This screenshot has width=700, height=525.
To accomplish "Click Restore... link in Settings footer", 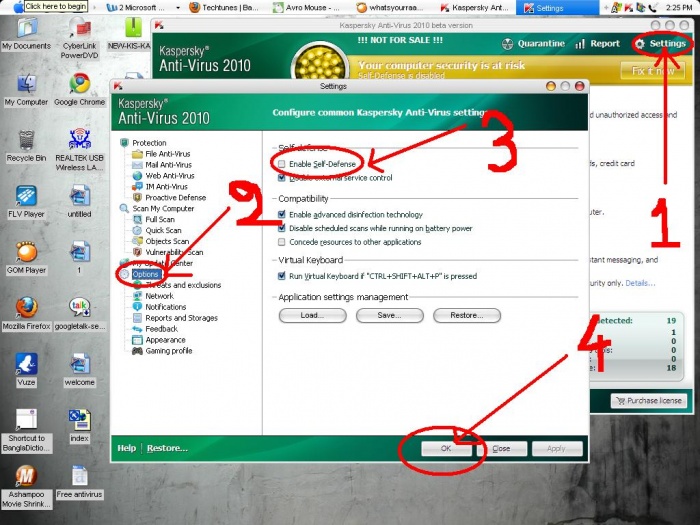I will pyautogui.click(x=167, y=448).
